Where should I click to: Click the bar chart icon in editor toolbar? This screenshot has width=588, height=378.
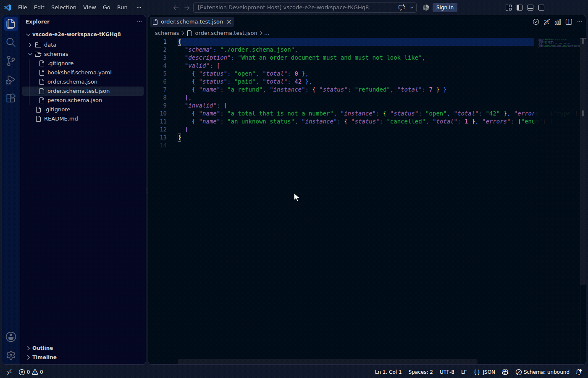[x=558, y=22]
